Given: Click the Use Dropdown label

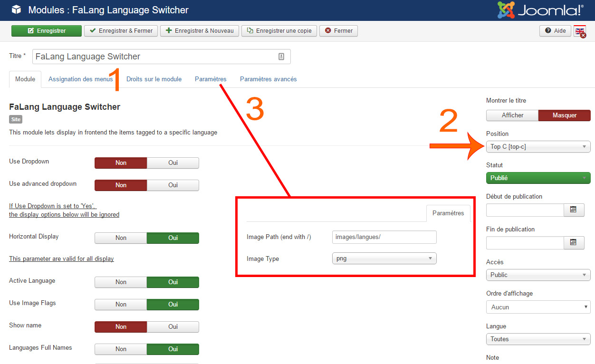Looking at the screenshot, I should coord(29,162).
